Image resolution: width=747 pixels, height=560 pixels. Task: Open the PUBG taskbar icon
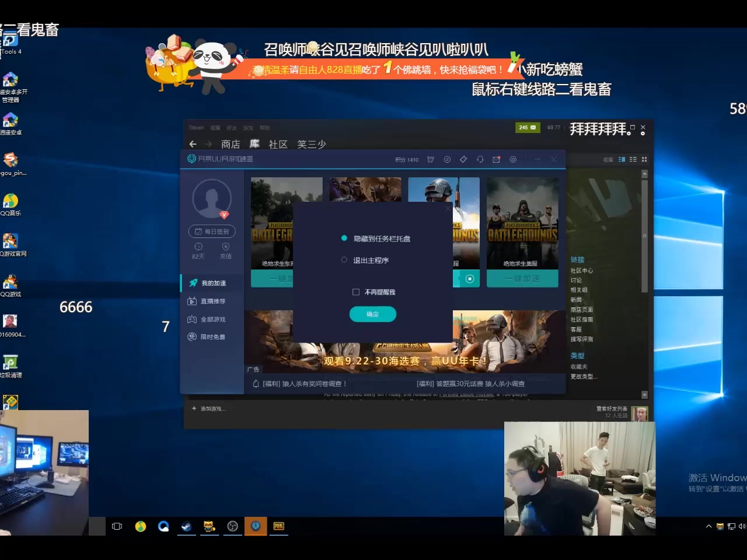(278, 526)
